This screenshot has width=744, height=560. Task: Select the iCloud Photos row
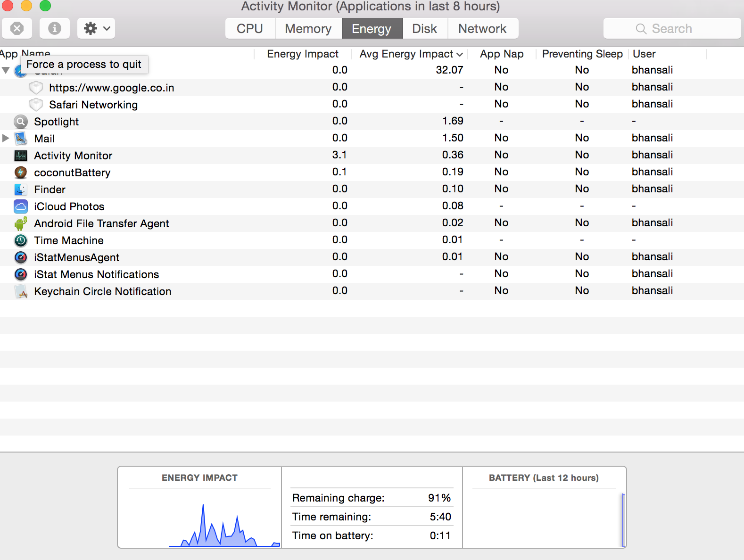(372, 206)
